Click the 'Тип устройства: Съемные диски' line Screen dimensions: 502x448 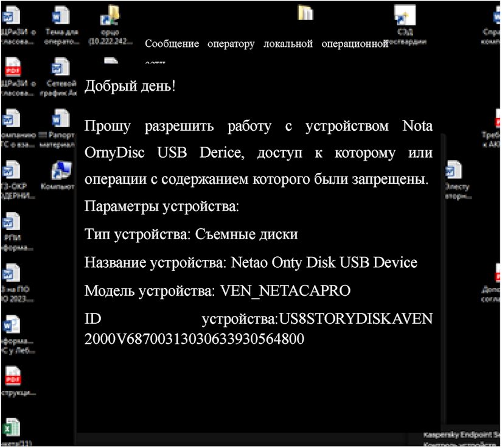(x=191, y=234)
